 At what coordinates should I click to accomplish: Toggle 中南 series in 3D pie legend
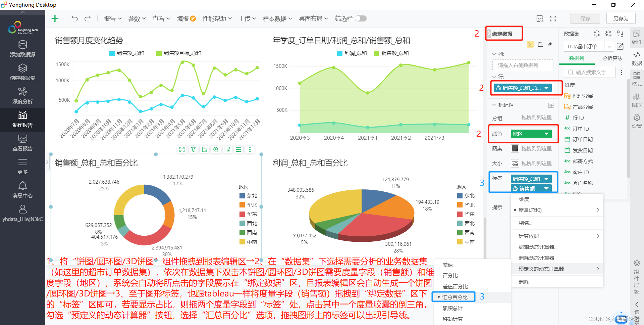click(x=466, y=242)
